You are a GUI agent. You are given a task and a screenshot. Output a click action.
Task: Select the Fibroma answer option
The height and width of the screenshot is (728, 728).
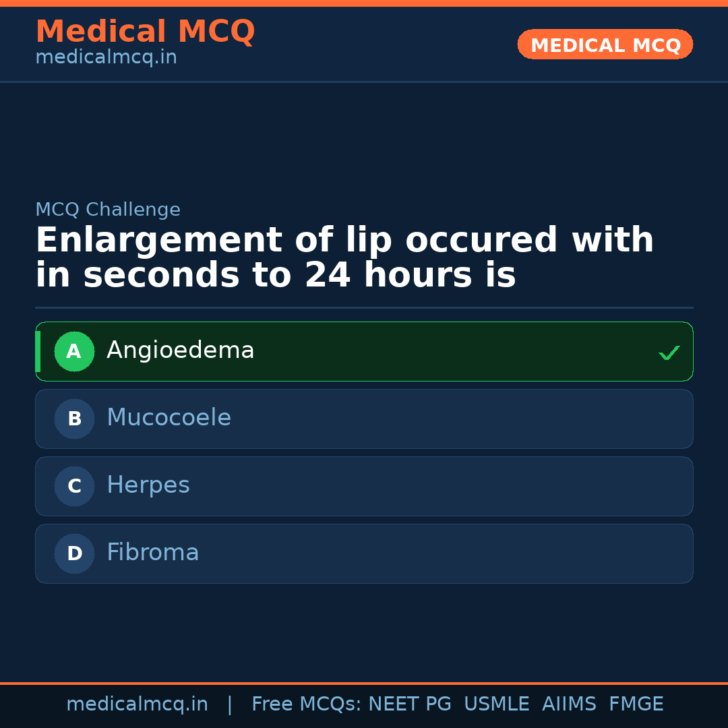(x=364, y=553)
